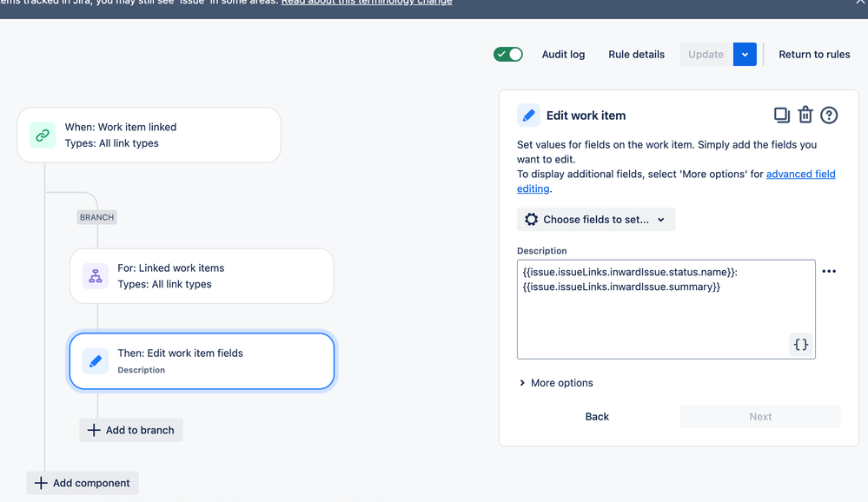Open Description field three-dot menu
Image resolution: width=868 pixels, height=502 pixels.
[x=829, y=271]
